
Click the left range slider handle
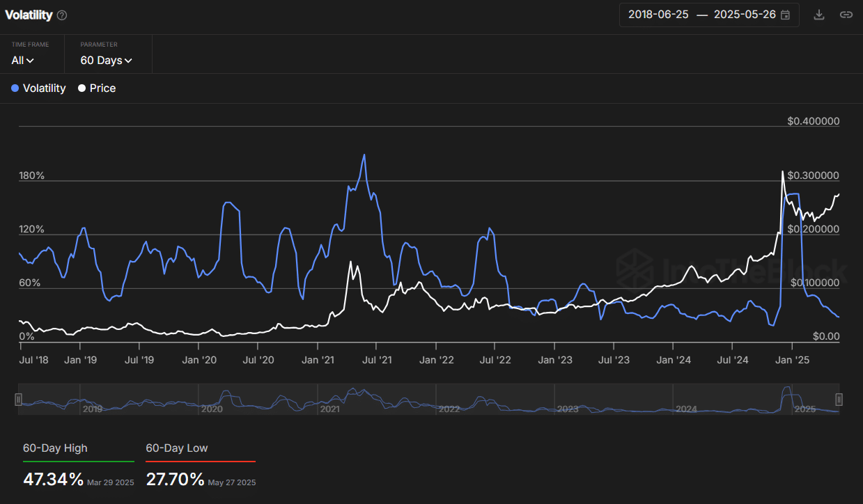(x=19, y=400)
